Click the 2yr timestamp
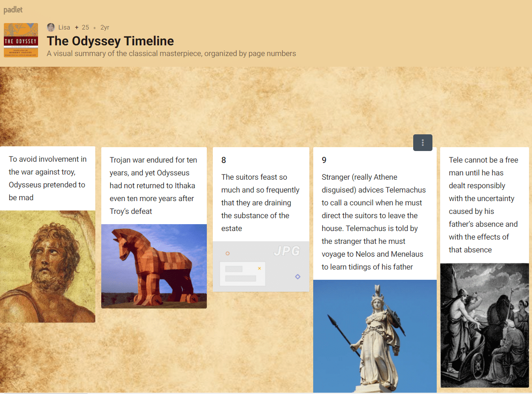The image size is (532, 394). (105, 27)
